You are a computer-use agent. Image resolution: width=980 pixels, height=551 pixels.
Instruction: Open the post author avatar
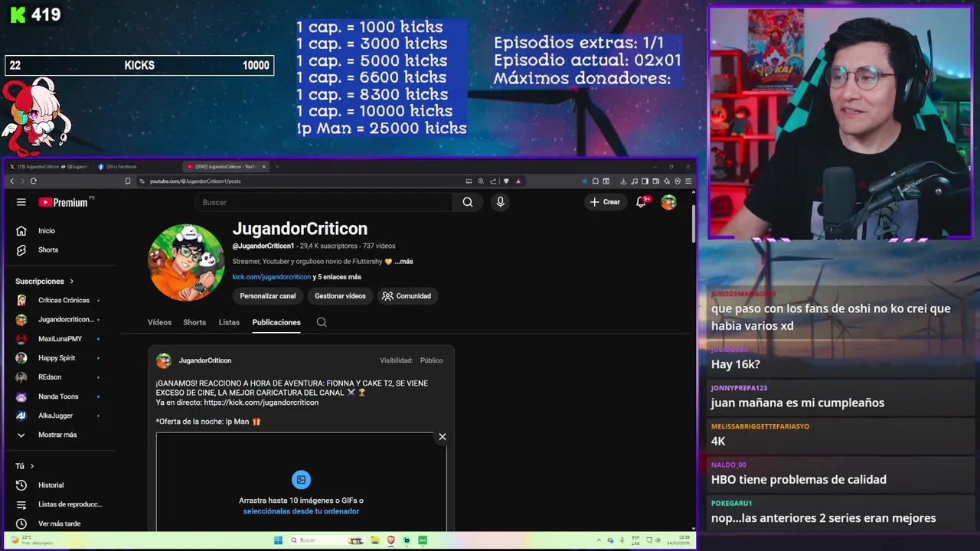(164, 360)
